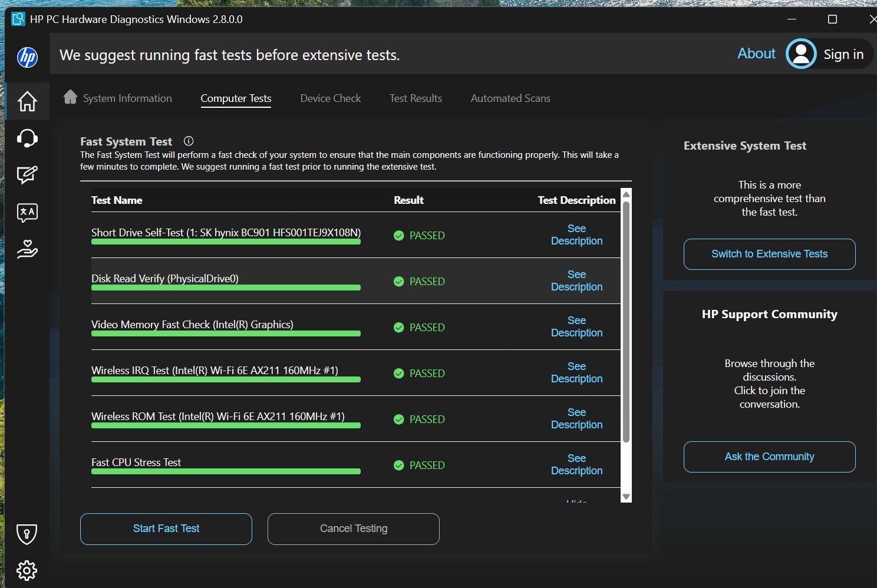The height and width of the screenshot is (588, 877).
Task: Click the green check for Wireless ROM Test
Action: point(399,419)
